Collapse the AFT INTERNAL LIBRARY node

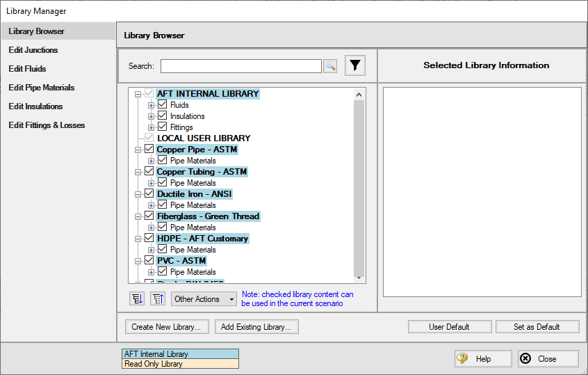coord(138,94)
